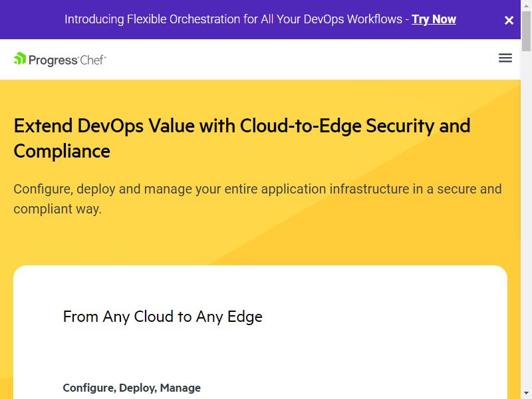Close the purple announcement banner
Image resolution: width=532 pixels, height=399 pixels.
[x=509, y=21]
